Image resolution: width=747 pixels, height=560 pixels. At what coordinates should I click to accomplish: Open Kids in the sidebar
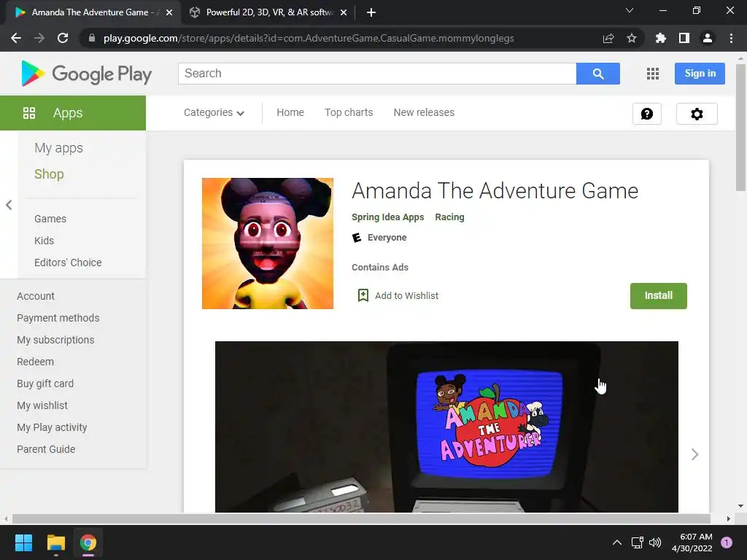tap(44, 241)
